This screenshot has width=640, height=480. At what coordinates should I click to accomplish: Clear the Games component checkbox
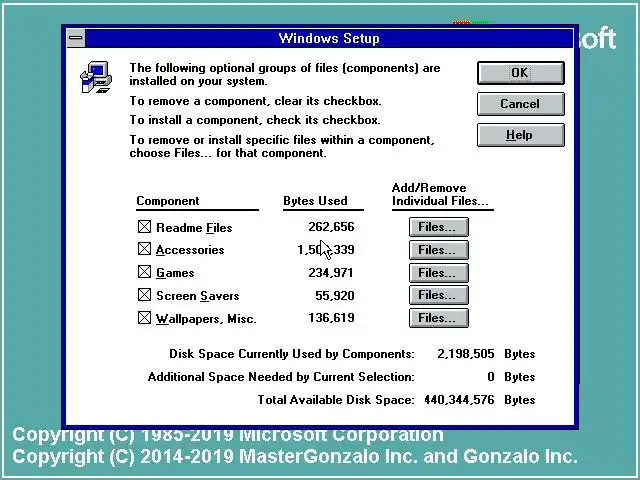pyautogui.click(x=144, y=272)
